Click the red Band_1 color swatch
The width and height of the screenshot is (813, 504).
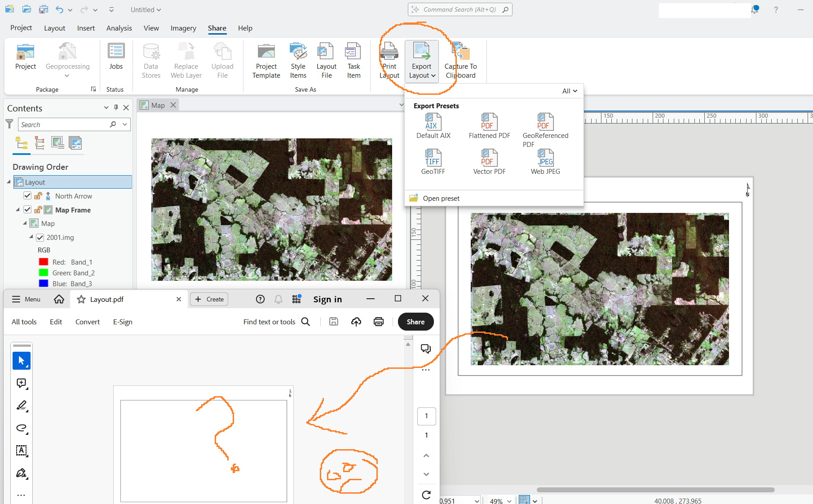pyautogui.click(x=44, y=262)
